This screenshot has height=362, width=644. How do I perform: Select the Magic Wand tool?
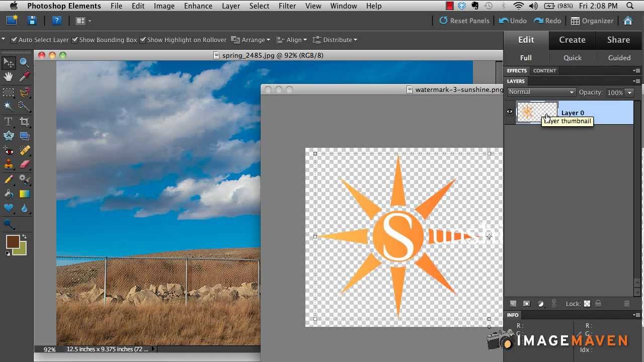pos(9,106)
